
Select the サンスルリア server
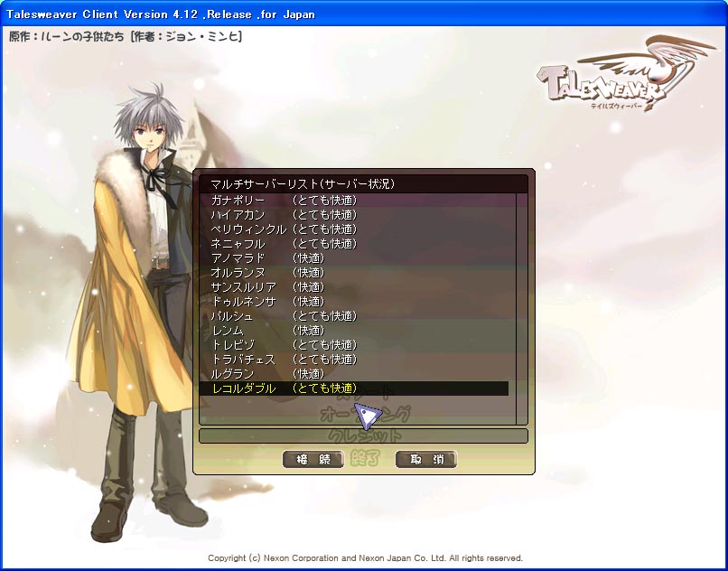[354, 287]
